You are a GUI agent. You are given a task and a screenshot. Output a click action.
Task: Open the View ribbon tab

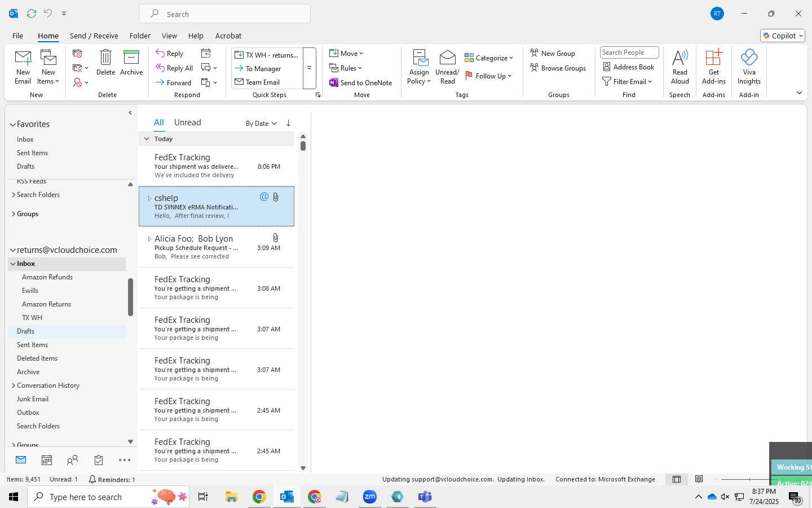click(169, 36)
